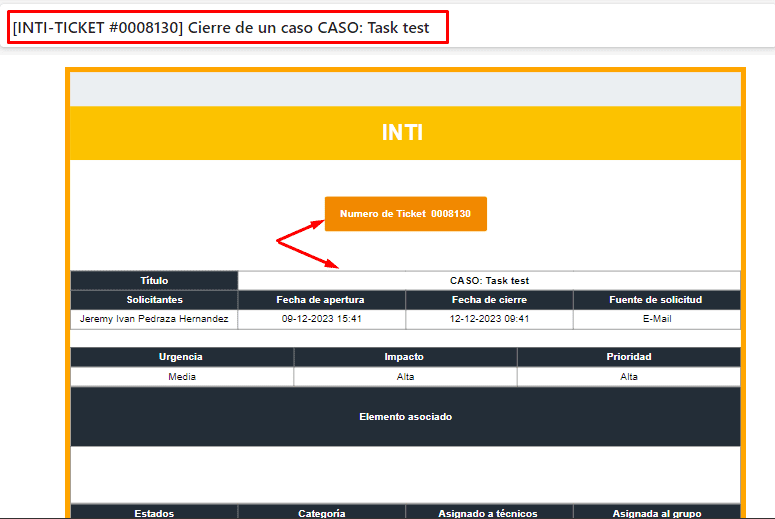775x519 pixels.
Task: Click the Fecha de cierre header
Action: coord(489,300)
